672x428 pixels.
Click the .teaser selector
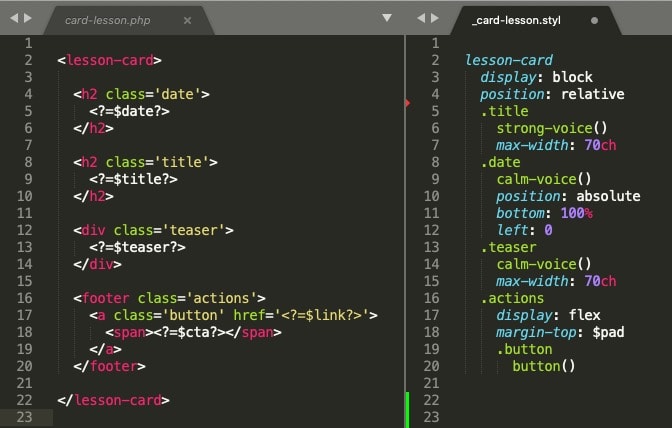point(508,247)
